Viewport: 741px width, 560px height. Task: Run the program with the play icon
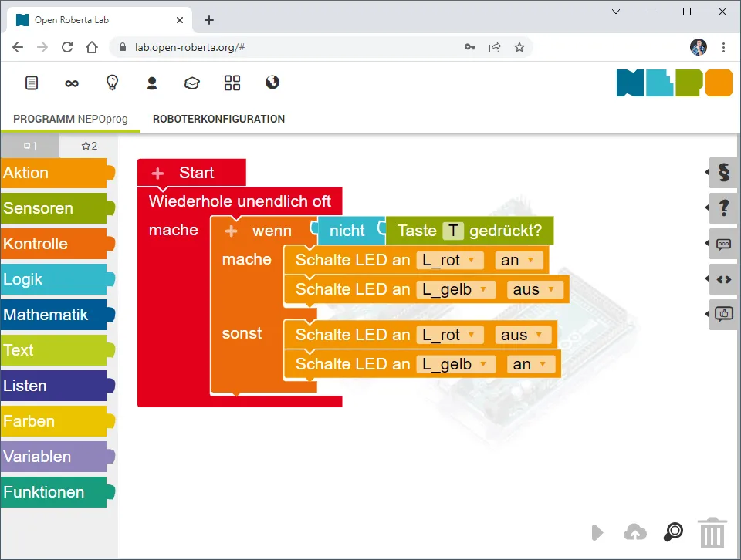pos(596,532)
